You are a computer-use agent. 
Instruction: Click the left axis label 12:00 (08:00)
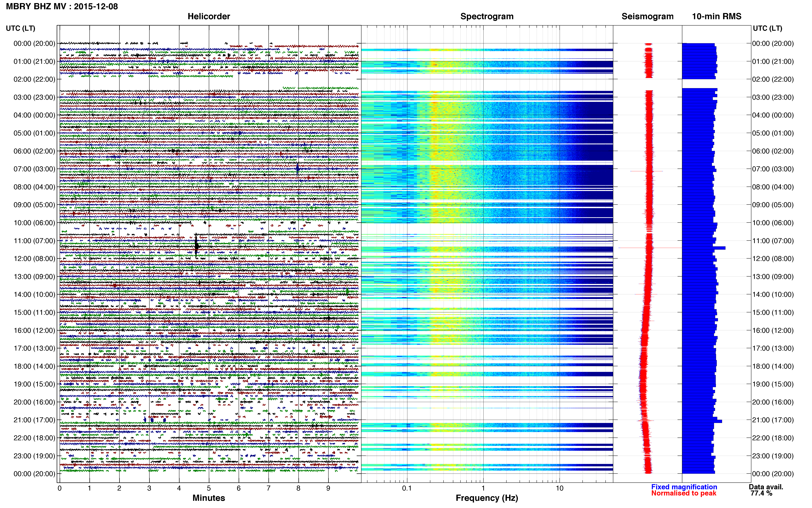click(x=34, y=259)
